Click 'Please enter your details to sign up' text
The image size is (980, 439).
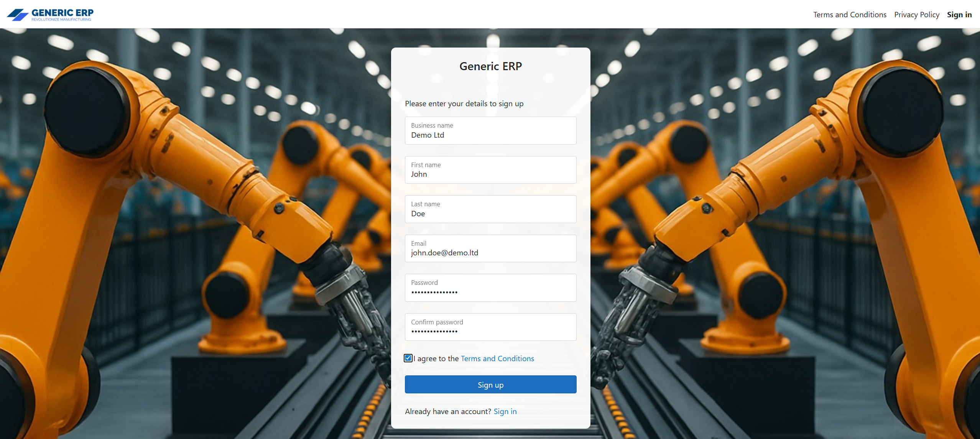coord(464,104)
